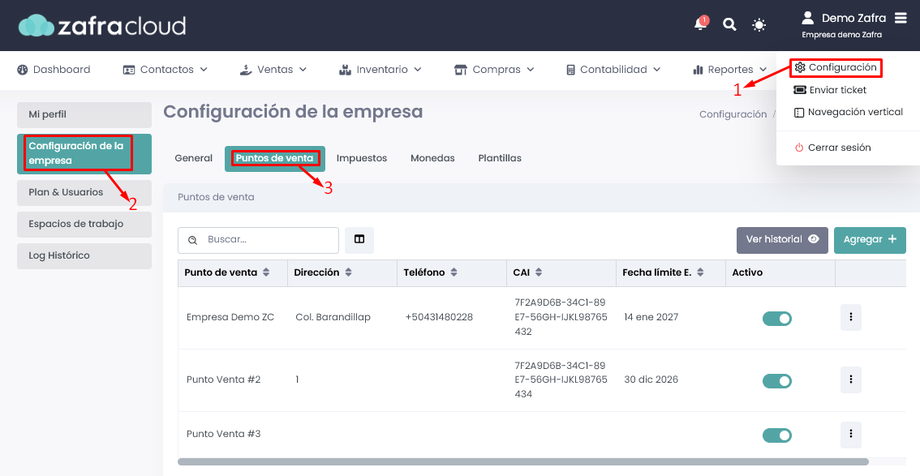Click the Punto Venta #2 name cell
The image size is (920, 476).
224,380
